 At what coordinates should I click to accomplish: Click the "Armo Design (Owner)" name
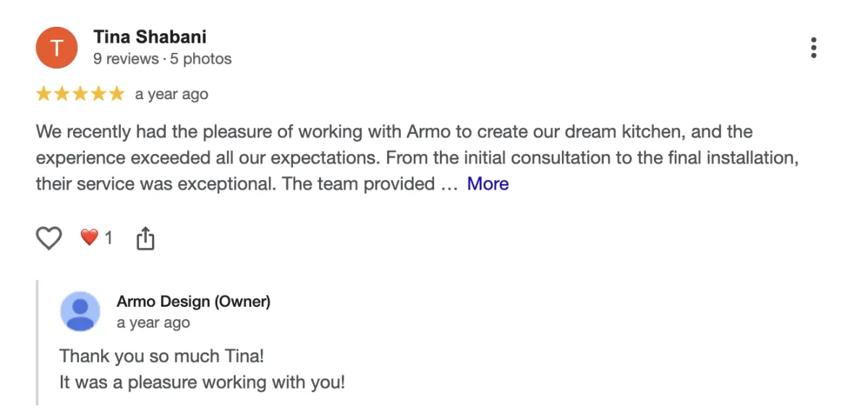coord(193,302)
